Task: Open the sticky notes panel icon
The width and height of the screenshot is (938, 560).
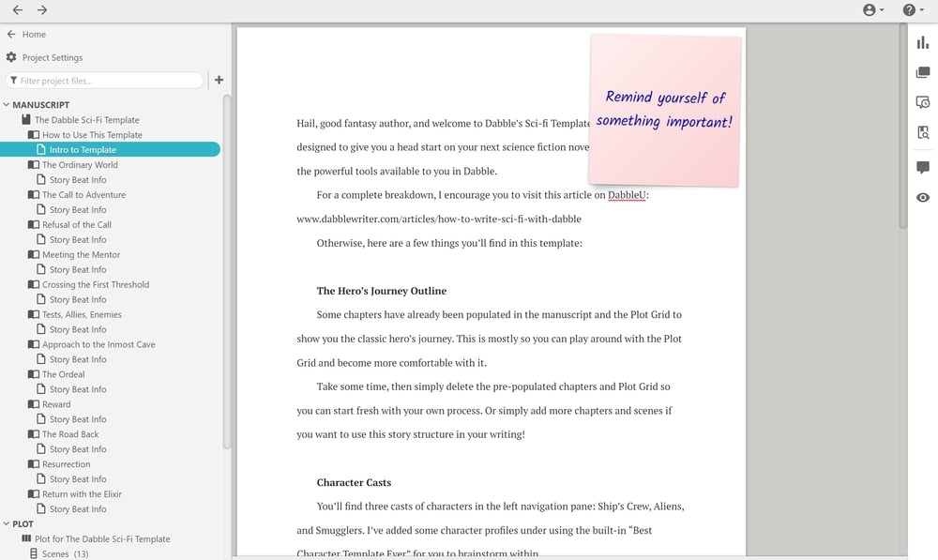Action: tap(923, 72)
